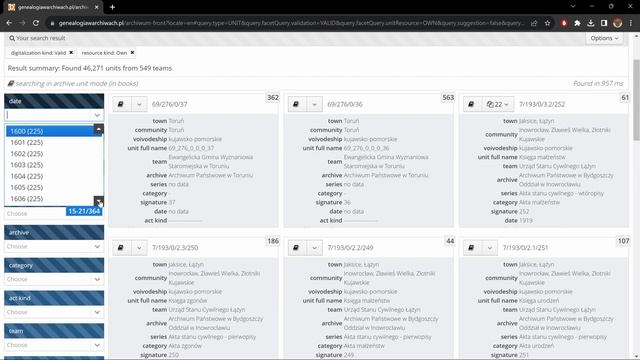Click the unit signature text 7/193/0/2.1/251
Screen dimensions: 640x360
point(525,248)
